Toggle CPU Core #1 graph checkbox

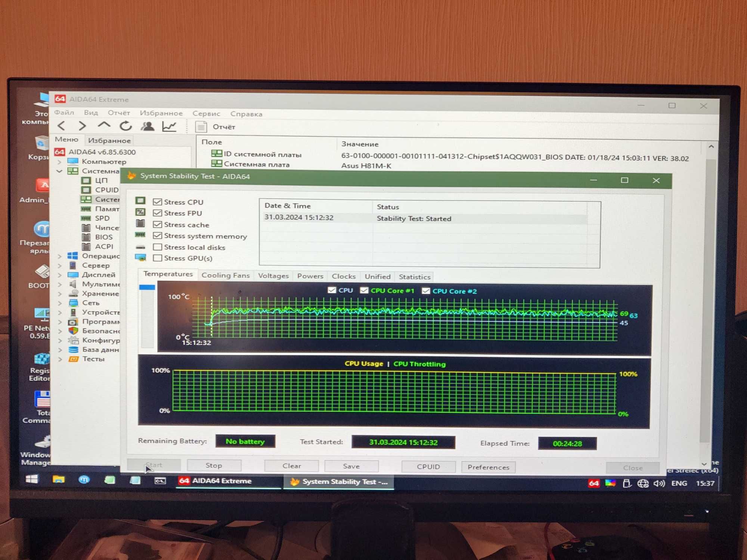364,290
